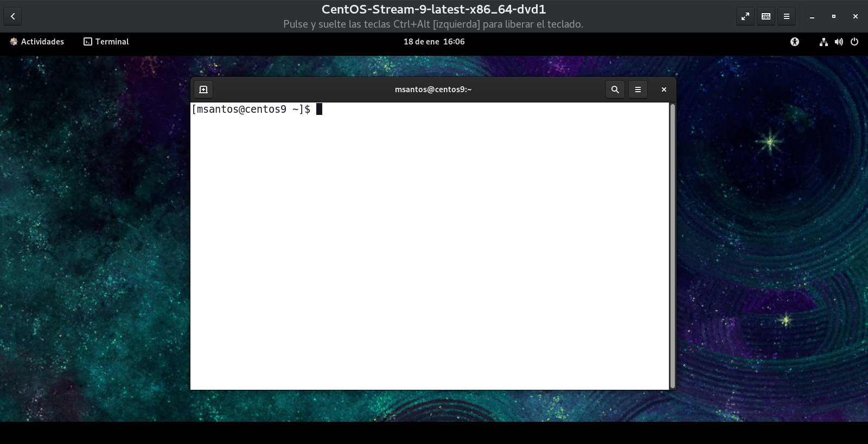Click the wired network status icon
The image size is (868, 444).
(x=824, y=42)
